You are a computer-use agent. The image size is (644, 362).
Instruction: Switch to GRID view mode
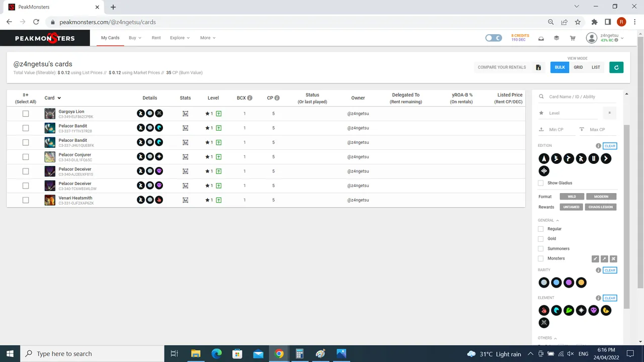578,67
